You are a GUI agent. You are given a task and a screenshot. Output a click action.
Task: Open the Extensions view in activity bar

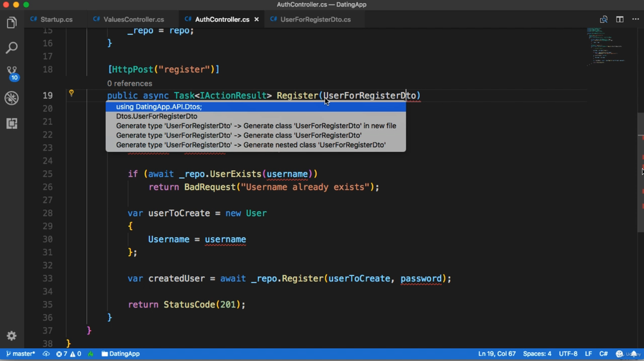pyautogui.click(x=12, y=123)
